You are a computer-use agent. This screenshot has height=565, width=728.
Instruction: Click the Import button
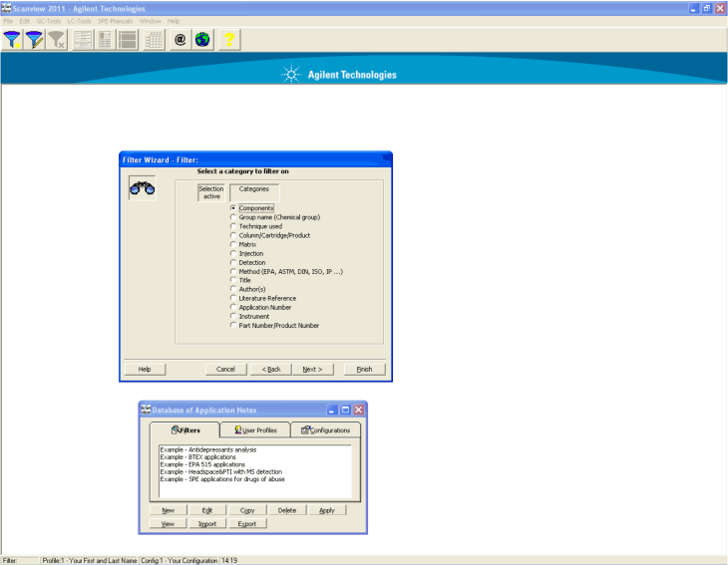point(207,523)
